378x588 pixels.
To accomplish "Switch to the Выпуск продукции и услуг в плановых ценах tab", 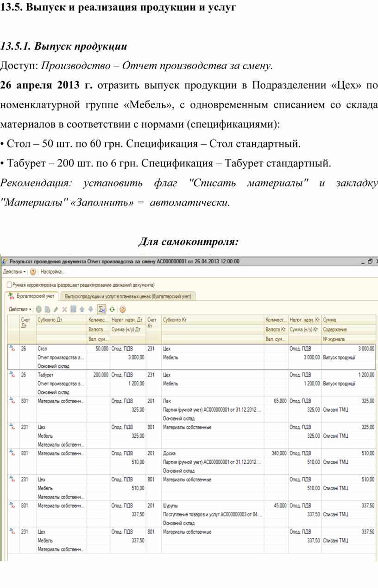I will [128, 295].
